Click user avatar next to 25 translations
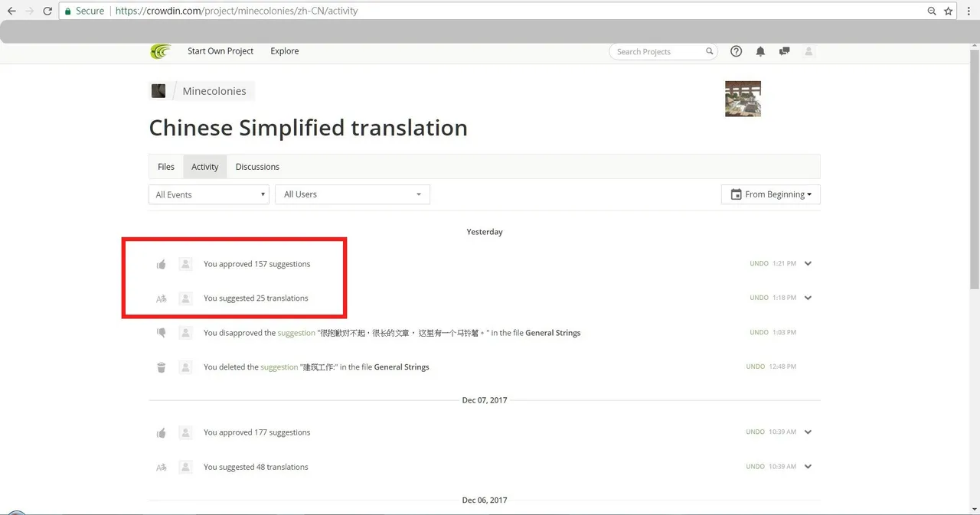This screenshot has width=980, height=515. [185, 298]
